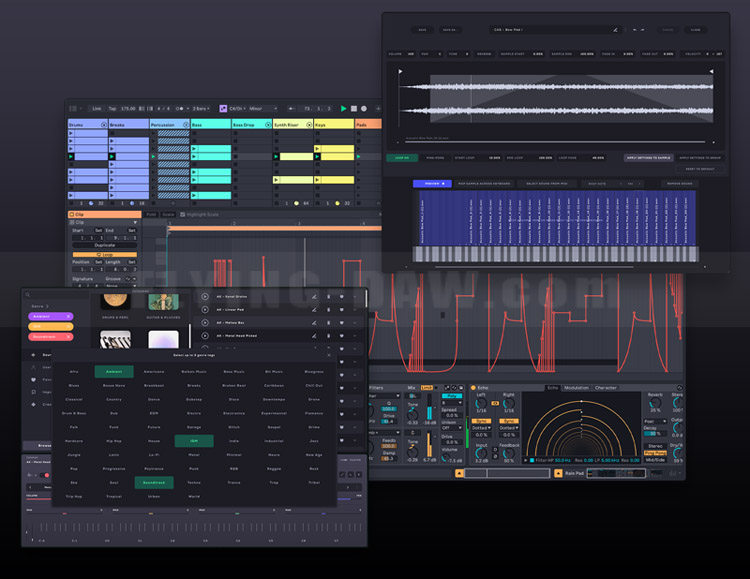Enable the Highlight Scale checkbox
Image resolution: width=750 pixels, height=579 pixels.
tap(183, 214)
